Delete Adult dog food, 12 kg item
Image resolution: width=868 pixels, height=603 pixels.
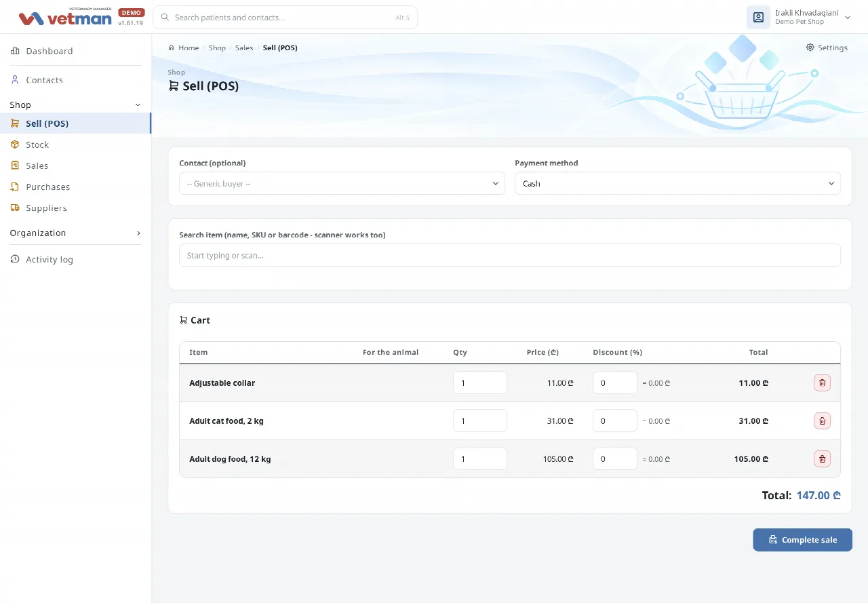822,459
